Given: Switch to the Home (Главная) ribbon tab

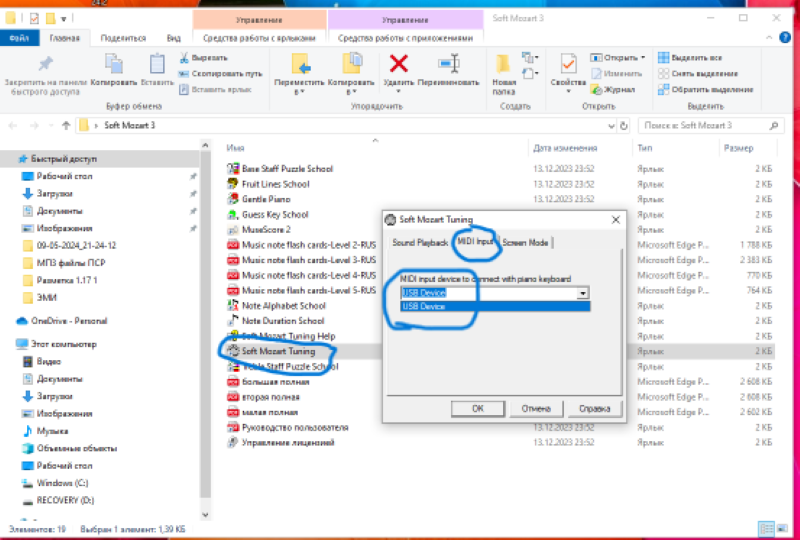Looking at the screenshot, I should (x=65, y=38).
